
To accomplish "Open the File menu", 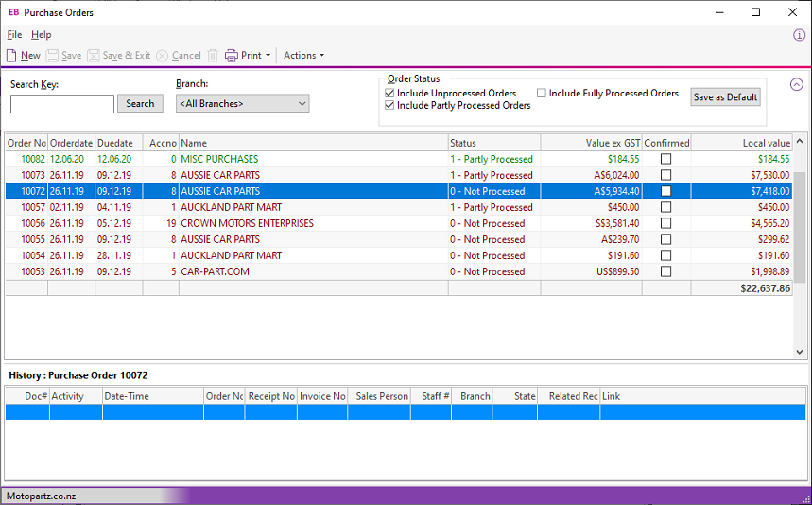I will (x=14, y=35).
